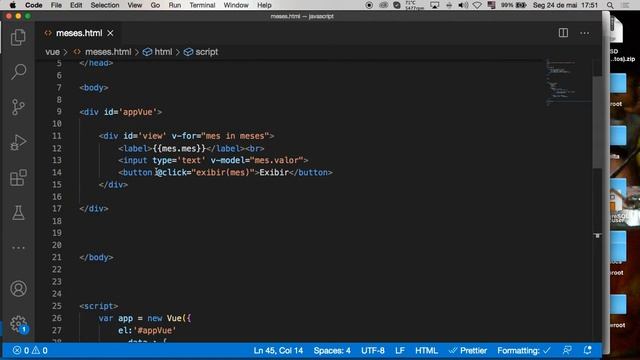
Task: Change end of line sequence LF
Action: pyautogui.click(x=400, y=351)
